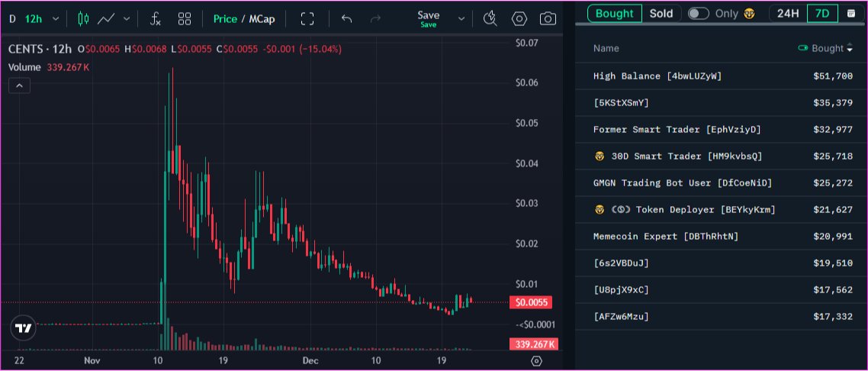Open chart settings hexagon icon
868x371 pixels.
[x=519, y=19]
